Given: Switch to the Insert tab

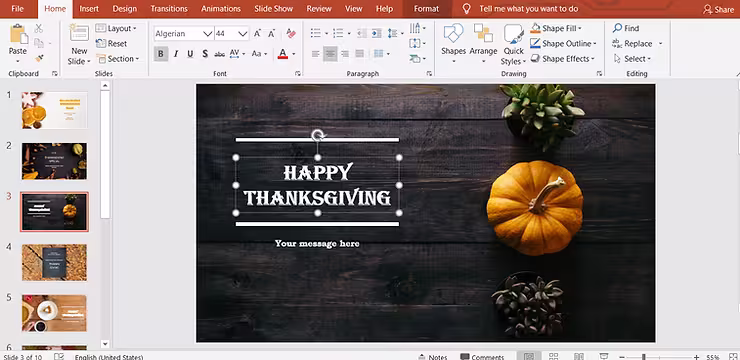Looking at the screenshot, I should click(89, 8).
